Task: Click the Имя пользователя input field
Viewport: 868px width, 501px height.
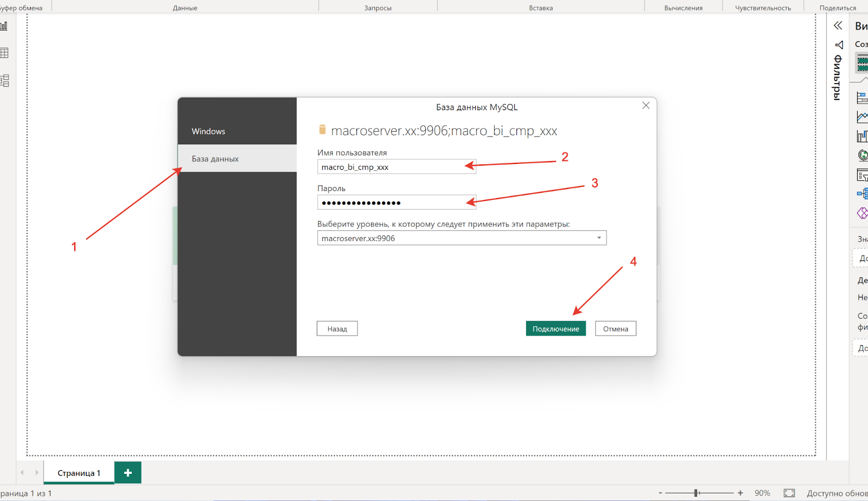Action: [x=396, y=167]
